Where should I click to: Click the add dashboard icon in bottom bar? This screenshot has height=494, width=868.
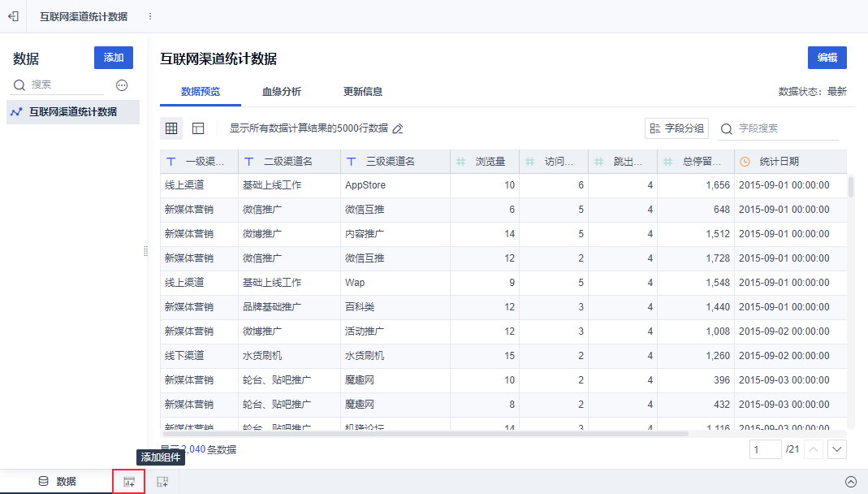(x=162, y=482)
